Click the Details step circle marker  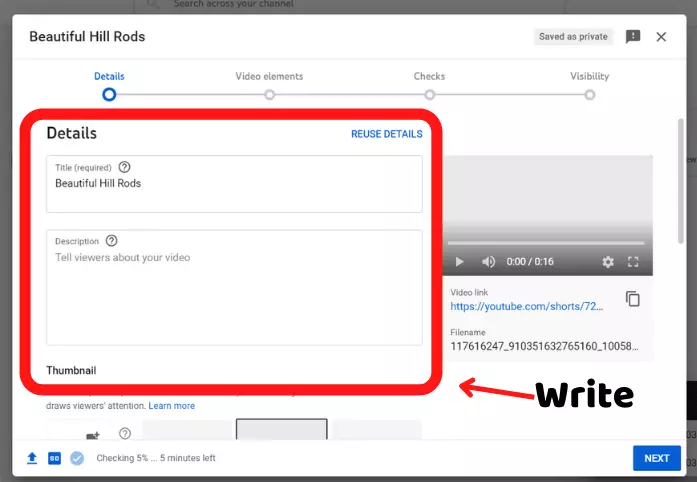point(109,95)
